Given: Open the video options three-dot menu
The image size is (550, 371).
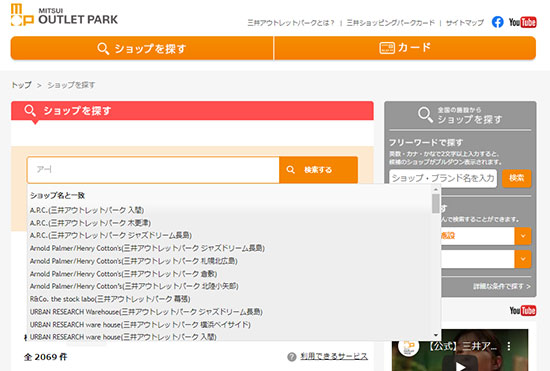Looking at the screenshot, I should tap(509, 346).
